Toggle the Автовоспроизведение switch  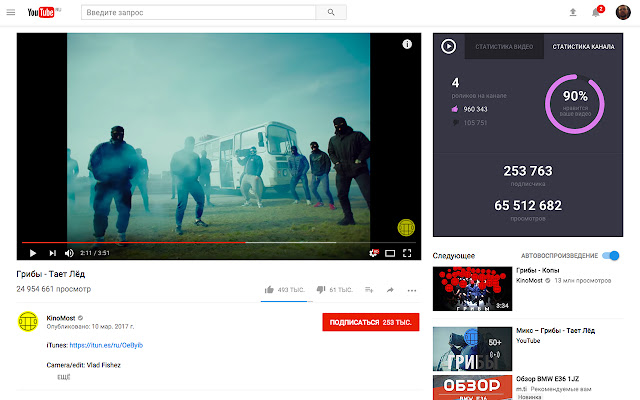pyautogui.click(x=611, y=256)
